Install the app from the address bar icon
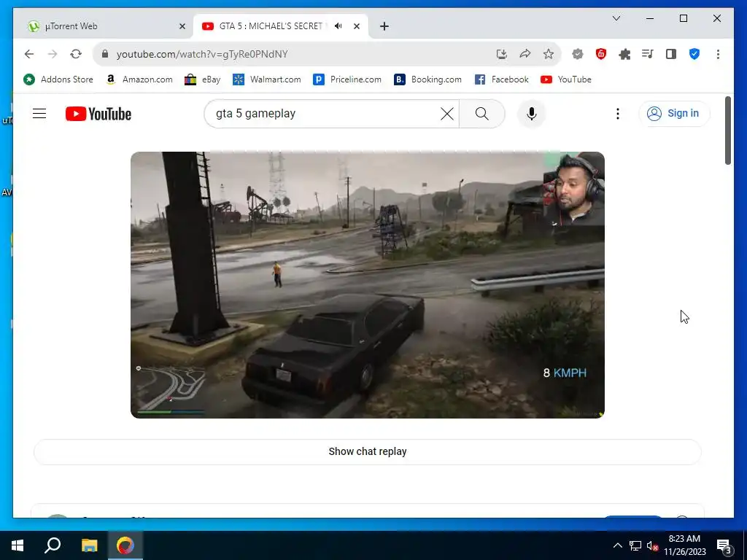 (502, 54)
